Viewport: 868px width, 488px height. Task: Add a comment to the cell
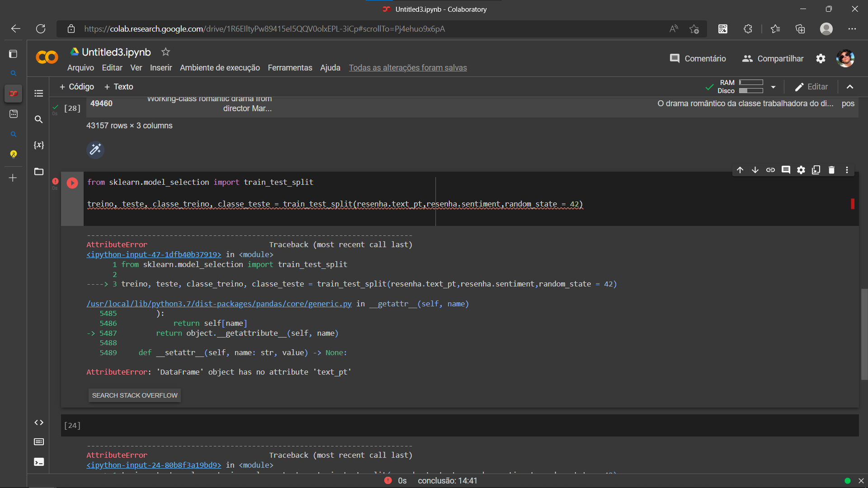click(786, 170)
